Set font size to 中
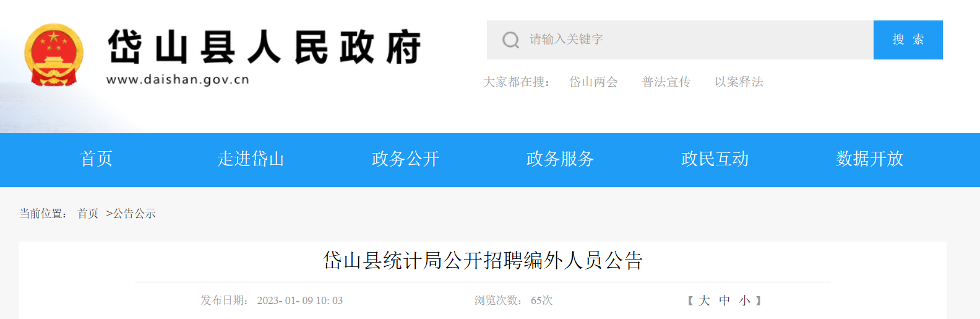The image size is (980, 319). tap(724, 300)
